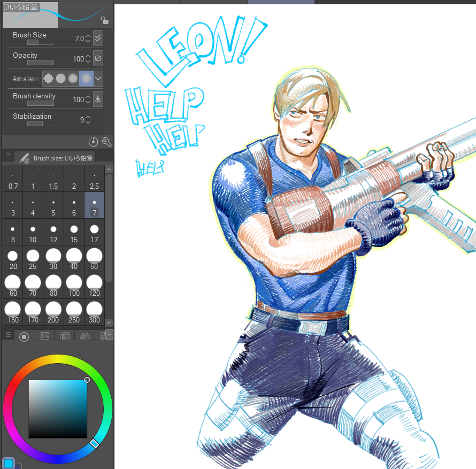Choose brush size preset 2.5
Image resolution: width=476 pixels, height=469 pixels.
tap(95, 179)
